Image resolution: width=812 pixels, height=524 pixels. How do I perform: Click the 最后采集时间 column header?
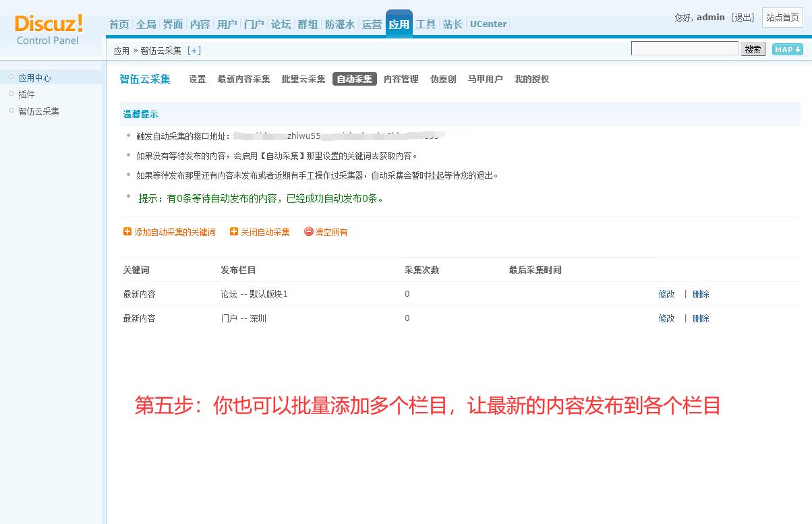pyautogui.click(x=535, y=270)
